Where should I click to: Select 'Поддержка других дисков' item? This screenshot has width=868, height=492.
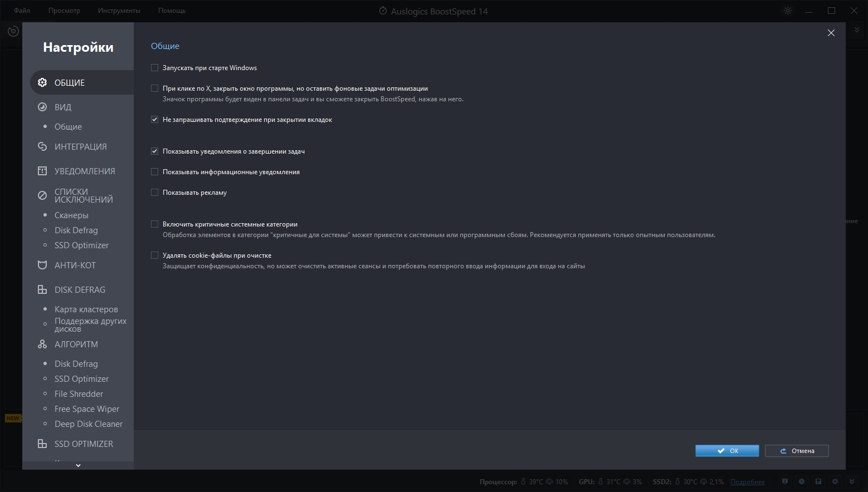tap(91, 325)
